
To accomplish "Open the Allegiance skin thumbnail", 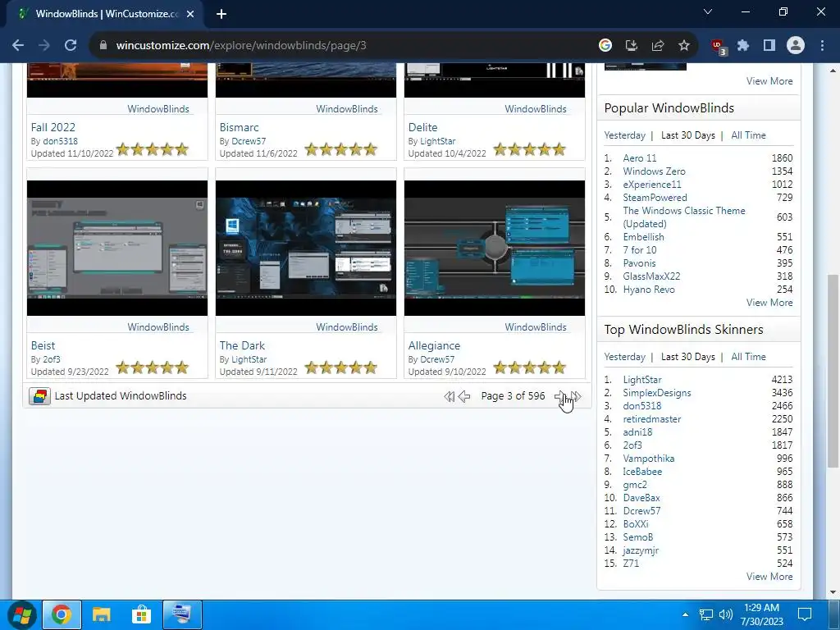I will pyautogui.click(x=495, y=248).
